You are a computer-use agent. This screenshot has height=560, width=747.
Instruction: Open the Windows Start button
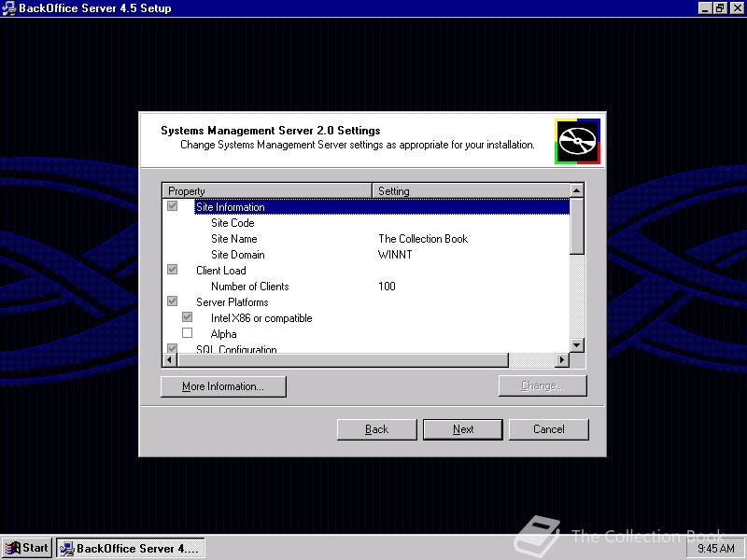point(27,548)
